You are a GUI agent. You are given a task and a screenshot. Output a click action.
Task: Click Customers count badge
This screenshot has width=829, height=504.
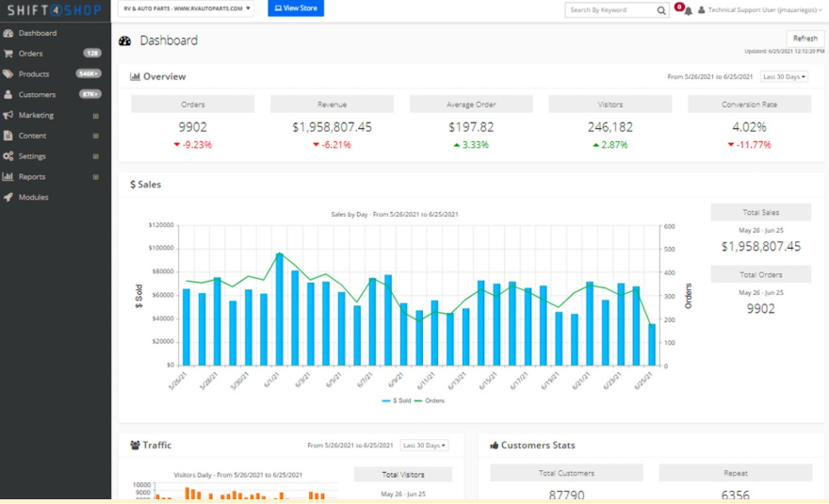pyautogui.click(x=89, y=94)
